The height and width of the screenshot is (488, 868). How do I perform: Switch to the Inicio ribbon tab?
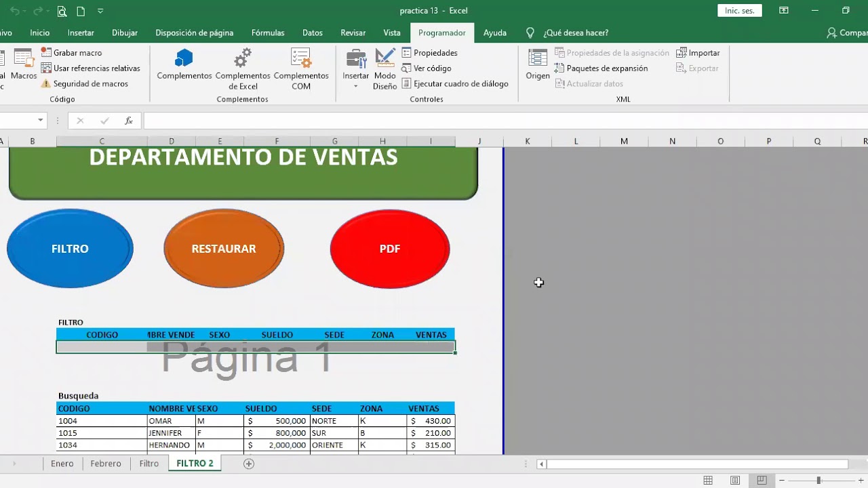[40, 33]
